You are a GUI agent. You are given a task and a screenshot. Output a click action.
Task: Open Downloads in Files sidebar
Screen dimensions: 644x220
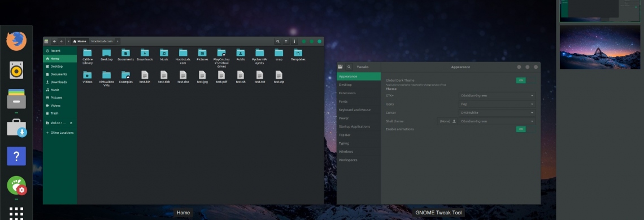[x=60, y=82]
